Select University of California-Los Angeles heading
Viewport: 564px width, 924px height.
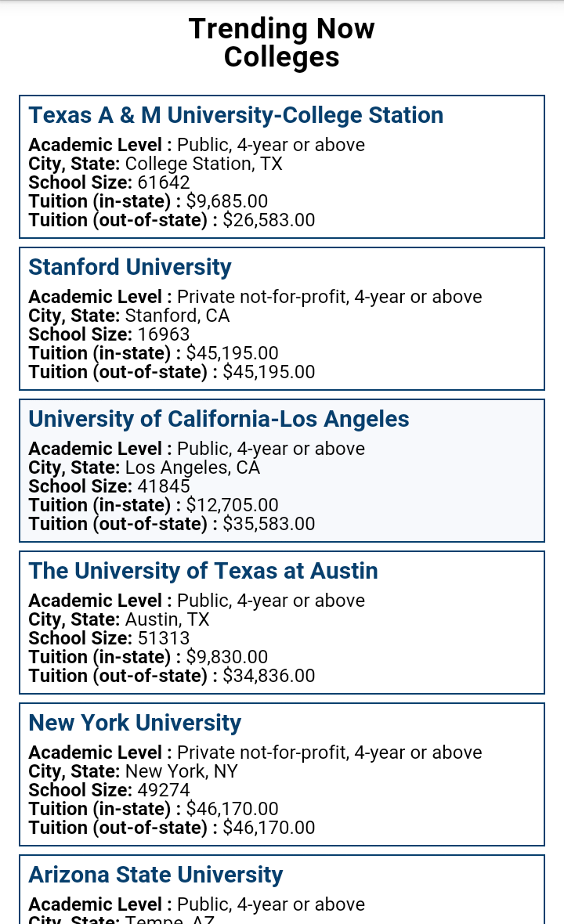219,419
